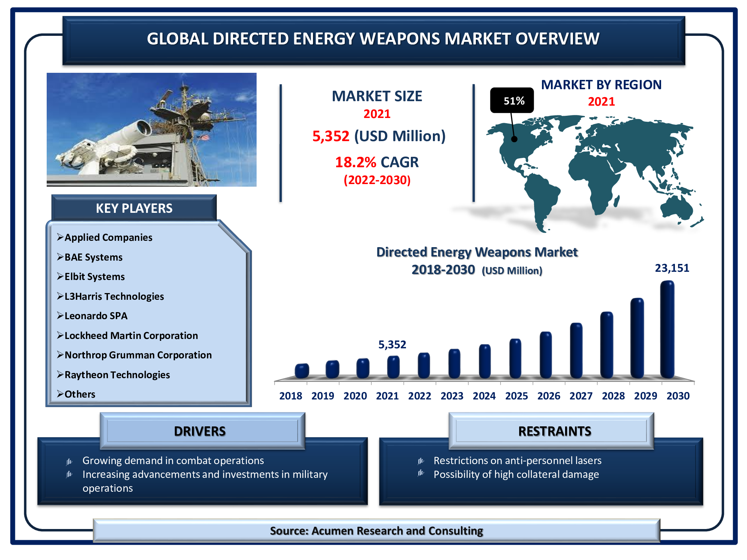Click 'Possibility of high collateral damage'
Viewport: 747px width, 560px height.
coord(516,475)
